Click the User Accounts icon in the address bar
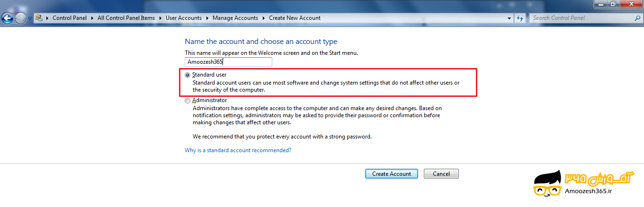644x207 pixels. [39, 18]
